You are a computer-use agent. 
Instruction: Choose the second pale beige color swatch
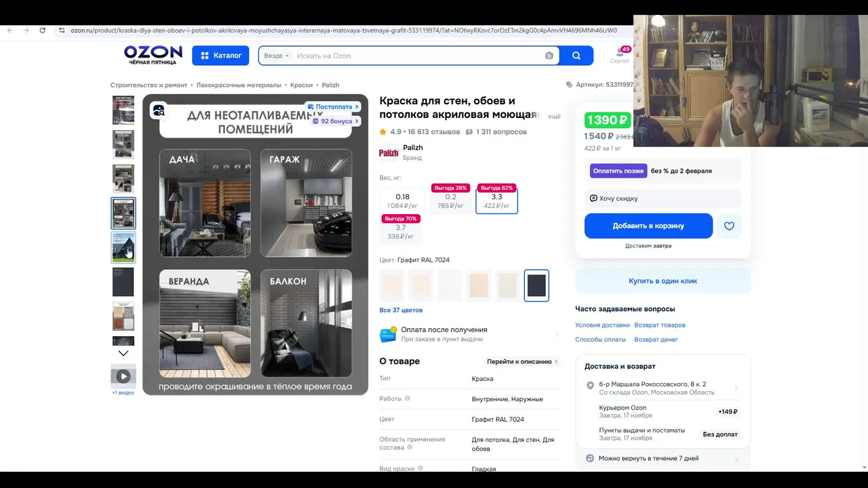[420, 285]
